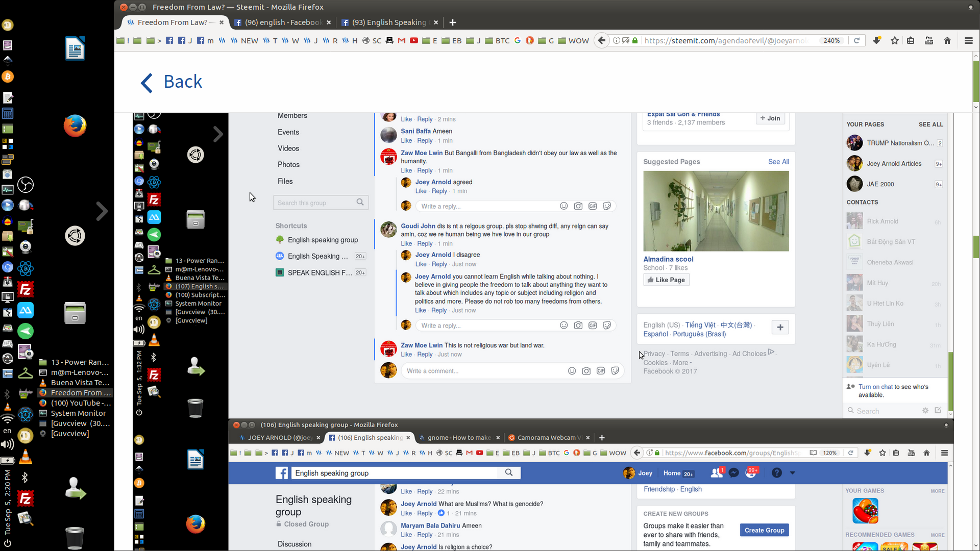
Task: Expand the '>' bookmarks folder
Action: pyautogui.click(x=154, y=41)
